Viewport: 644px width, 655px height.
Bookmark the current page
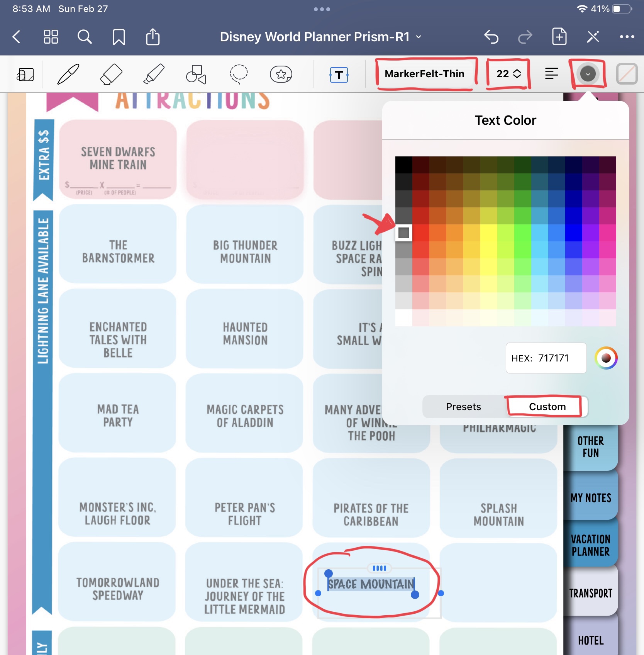pyautogui.click(x=119, y=37)
